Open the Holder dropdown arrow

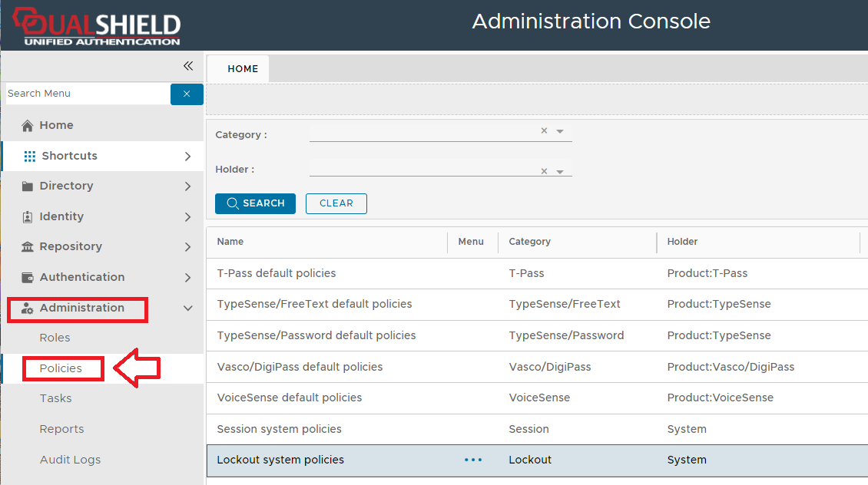tap(560, 172)
